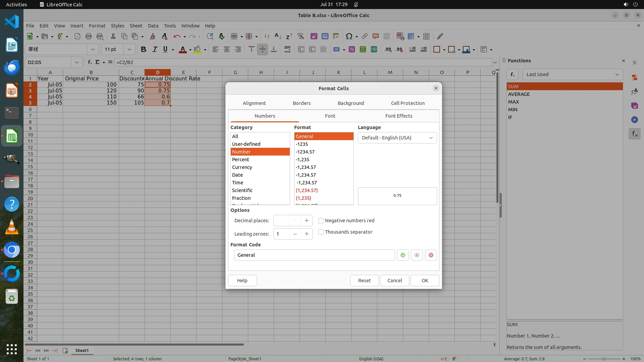Open the font size dropdown arrow

point(129,50)
